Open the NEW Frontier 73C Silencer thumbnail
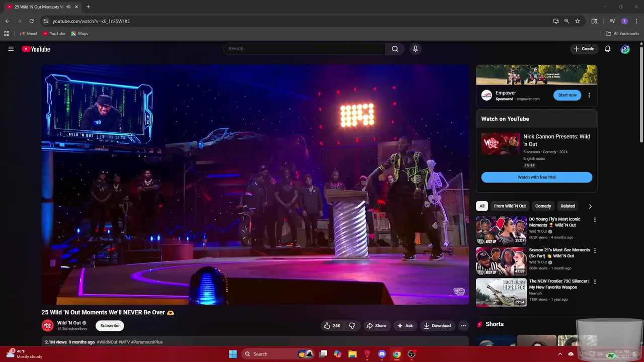The height and width of the screenshot is (362, 644). [x=501, y=292]
